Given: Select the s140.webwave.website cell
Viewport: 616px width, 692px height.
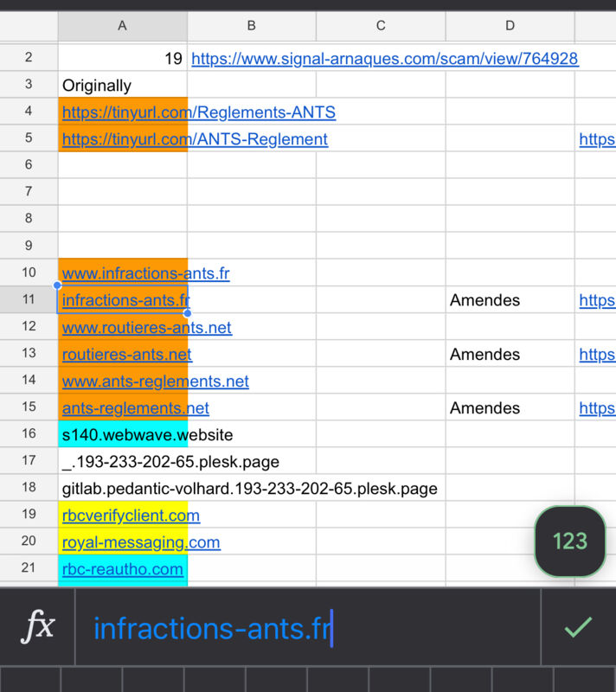Looking at the screenshot, I should [123, 434].
